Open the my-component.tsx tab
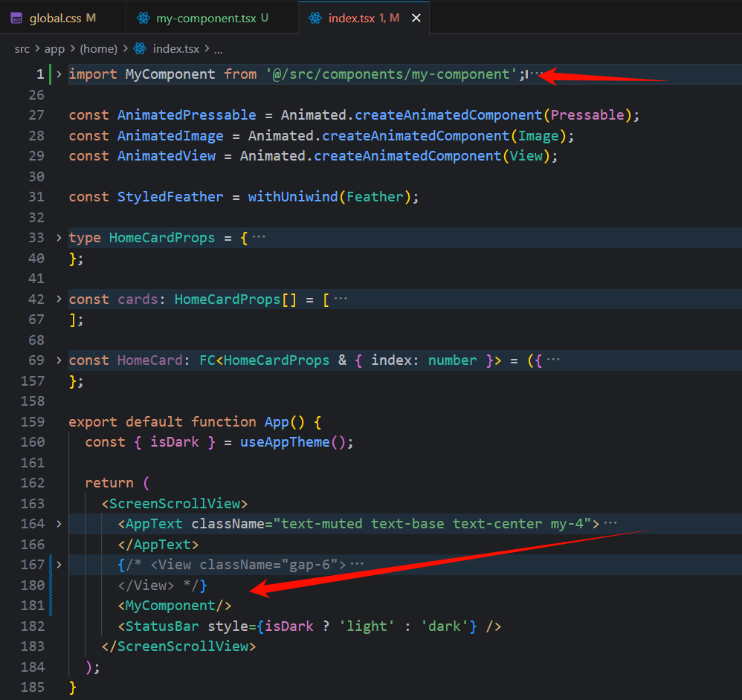Image resolution: width=742 pixels, height=700 pixels. pyautogui.click(x=212, y=18)
